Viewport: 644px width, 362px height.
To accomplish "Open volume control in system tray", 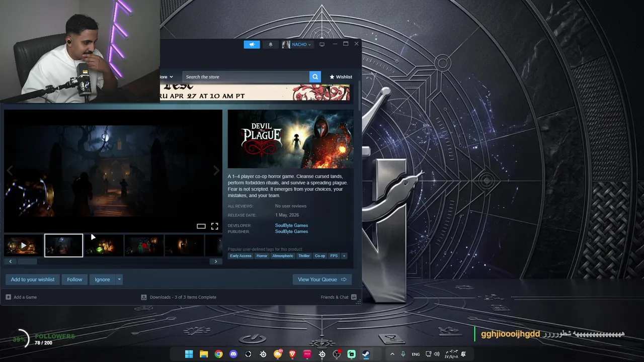I will 436,354.
